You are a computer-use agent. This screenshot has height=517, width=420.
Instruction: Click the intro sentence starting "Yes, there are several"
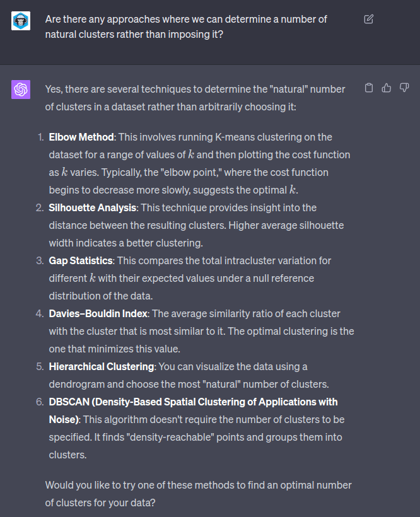point(195,98)
